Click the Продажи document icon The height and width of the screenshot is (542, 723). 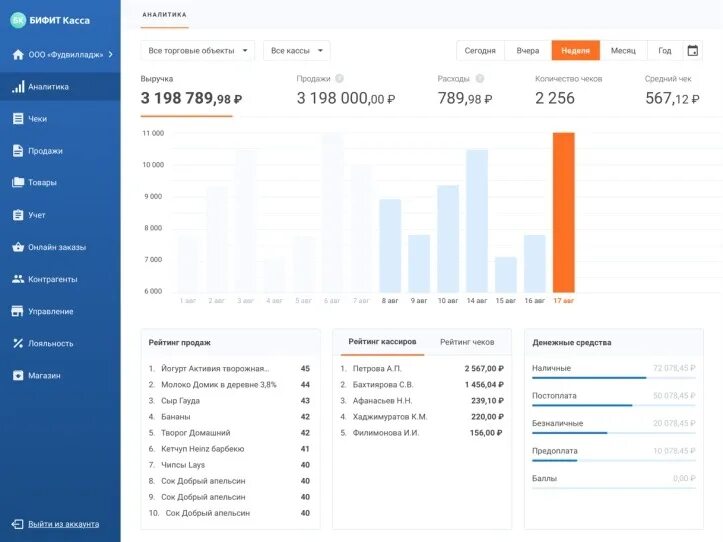point(18,151)
